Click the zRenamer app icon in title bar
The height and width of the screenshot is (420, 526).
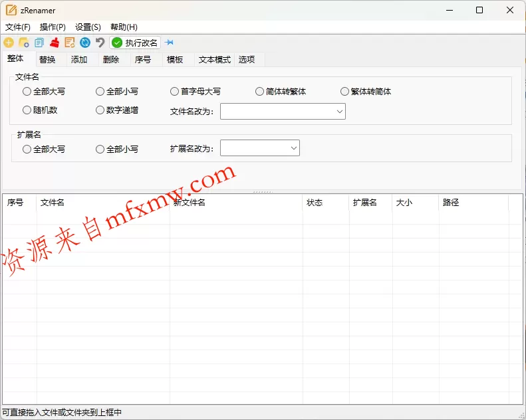11,10
